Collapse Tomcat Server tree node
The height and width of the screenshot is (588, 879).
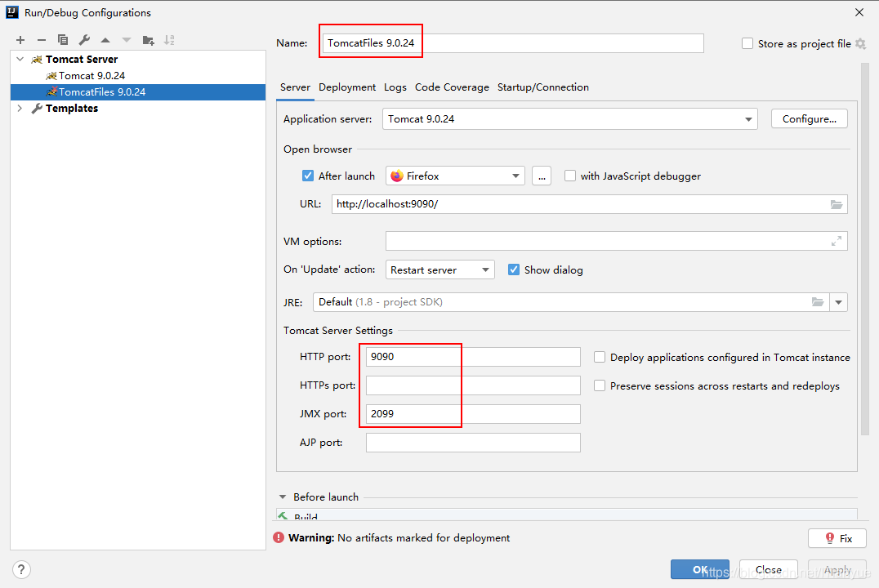point(20,59)
